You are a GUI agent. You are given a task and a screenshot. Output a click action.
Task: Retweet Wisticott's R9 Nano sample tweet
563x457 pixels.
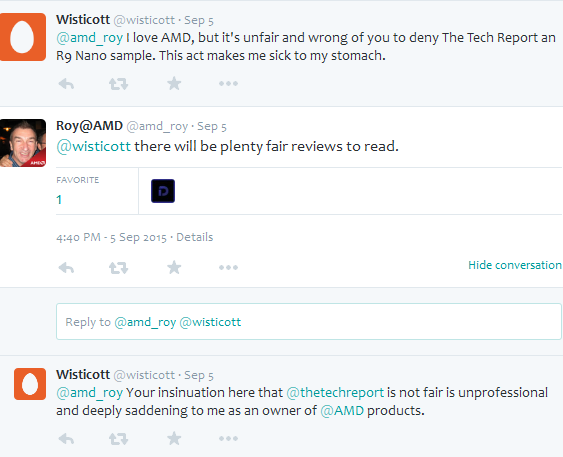point(118,84)
